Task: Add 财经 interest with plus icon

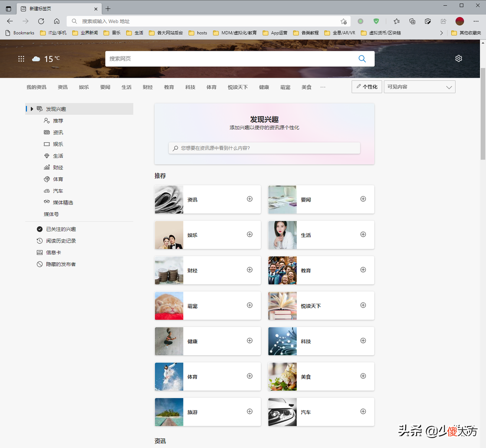Action: point(250,270)
